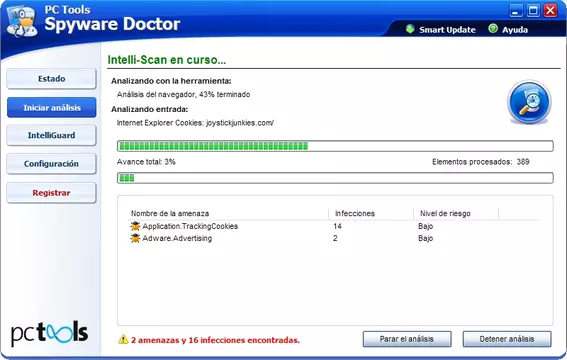Click the blue magnifier scan icon
This screenshot has height=360, width=567.
[x=529, y=102]
